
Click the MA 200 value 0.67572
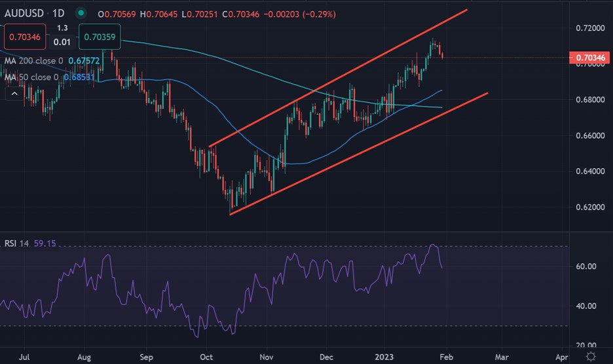[84, 61]
